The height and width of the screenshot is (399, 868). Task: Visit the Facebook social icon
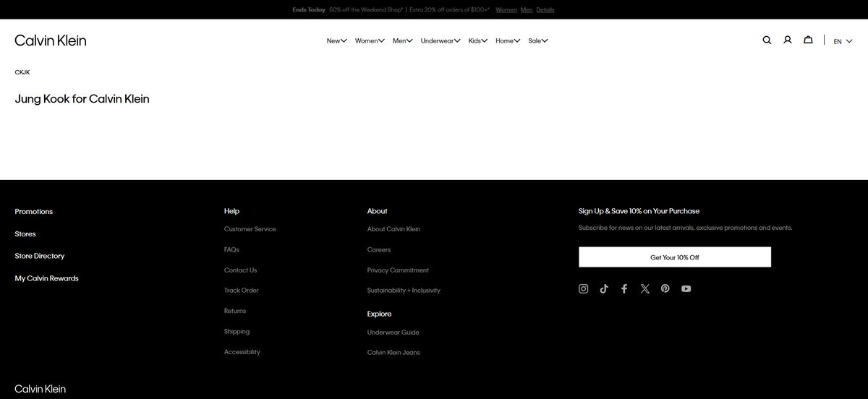pos(624,288)
